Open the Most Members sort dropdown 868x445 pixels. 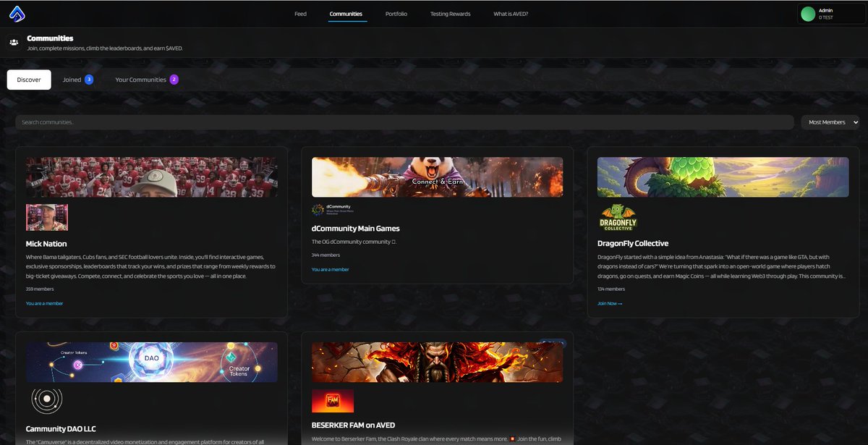pyautogui.click(x=830, y=122)
